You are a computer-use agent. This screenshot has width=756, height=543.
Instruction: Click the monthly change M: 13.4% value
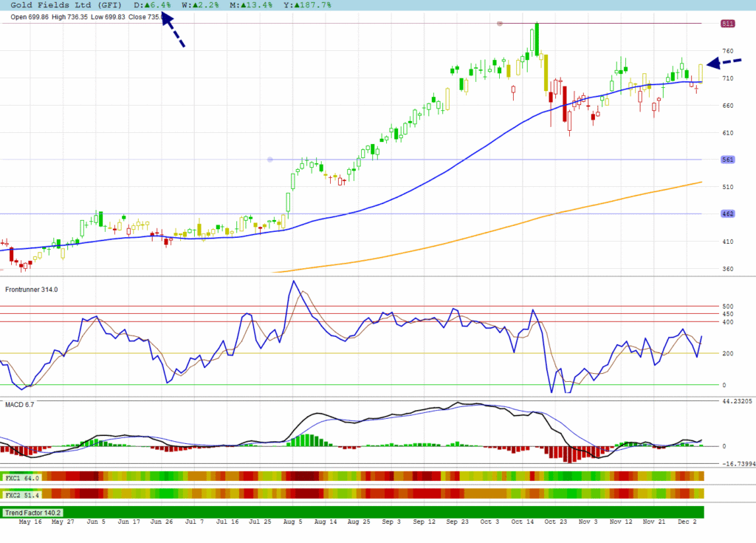point(252,5)
